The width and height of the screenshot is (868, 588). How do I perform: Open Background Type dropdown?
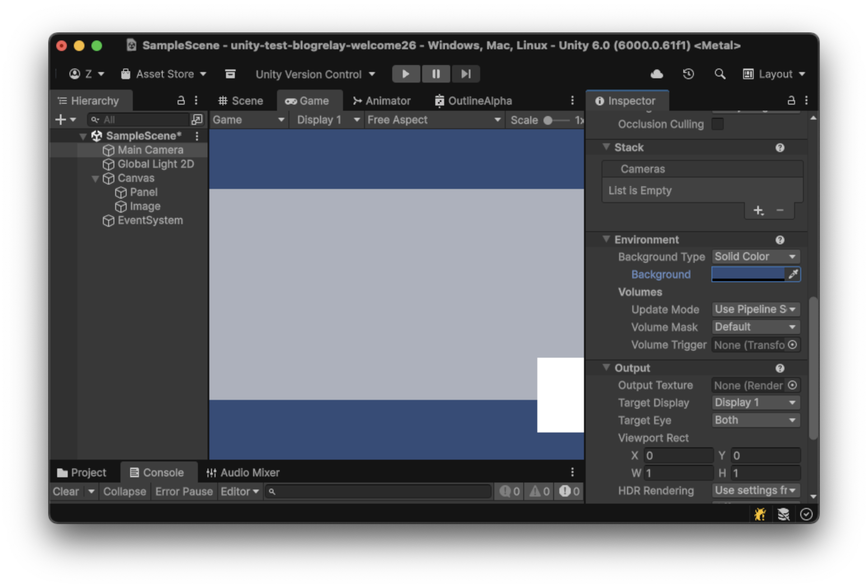click(755, 257)
